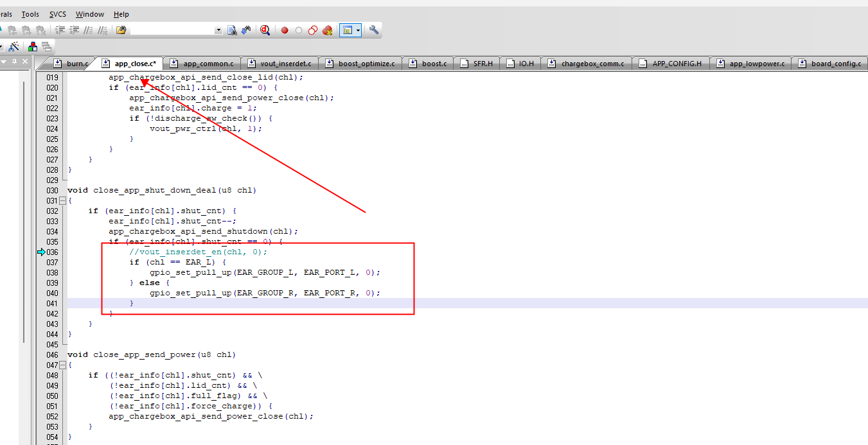868x445 pixels.
Task: Click the Insert/Remove Breakpoint red dot icon
Action: [x=285, y=30]
